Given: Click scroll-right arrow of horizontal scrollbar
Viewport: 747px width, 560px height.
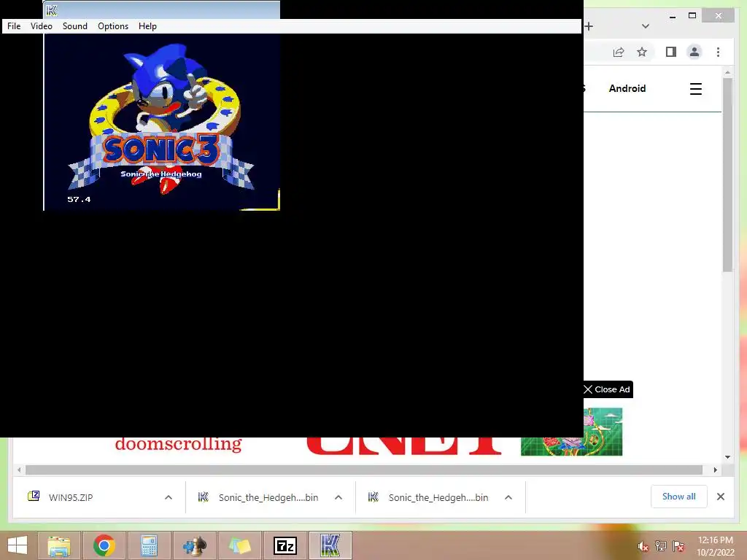Looking at the screenshot, I should point(715,470).
